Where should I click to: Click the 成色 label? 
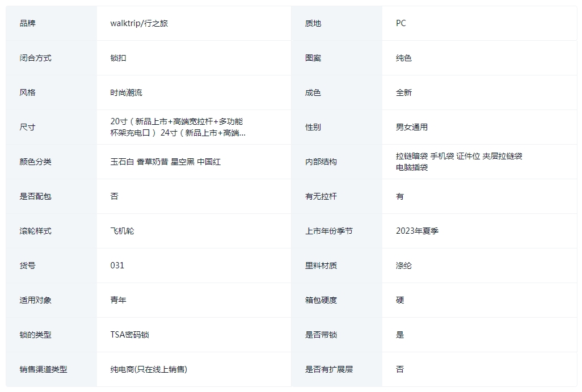(313, 92)
